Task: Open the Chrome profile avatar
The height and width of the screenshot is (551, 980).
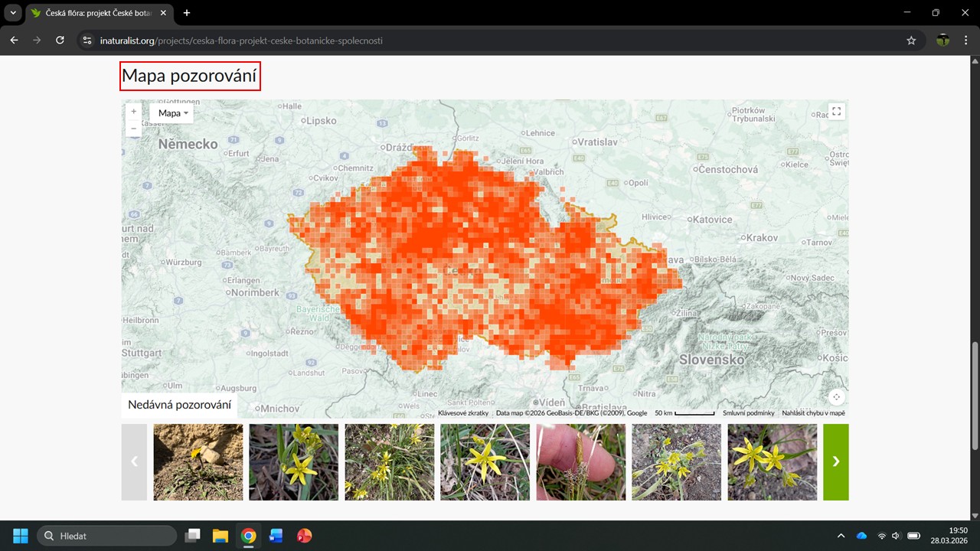Action: click(x=942, y=41)
